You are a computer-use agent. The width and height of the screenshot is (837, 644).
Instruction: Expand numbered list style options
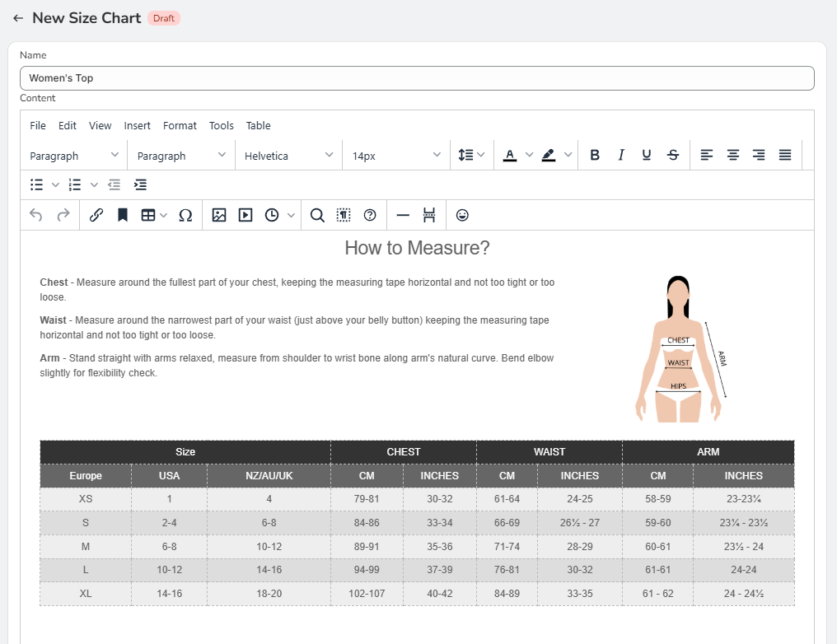click(94, 184)
